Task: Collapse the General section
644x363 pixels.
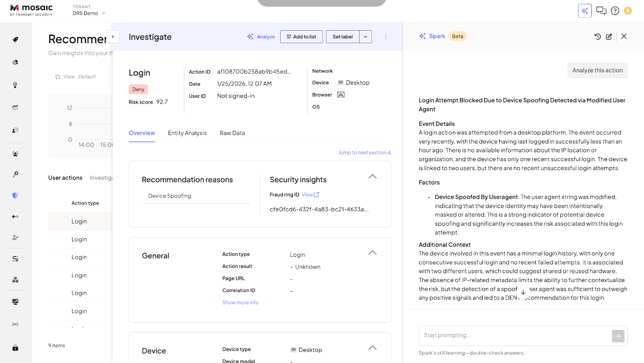Action: click(x=372, y=253)
